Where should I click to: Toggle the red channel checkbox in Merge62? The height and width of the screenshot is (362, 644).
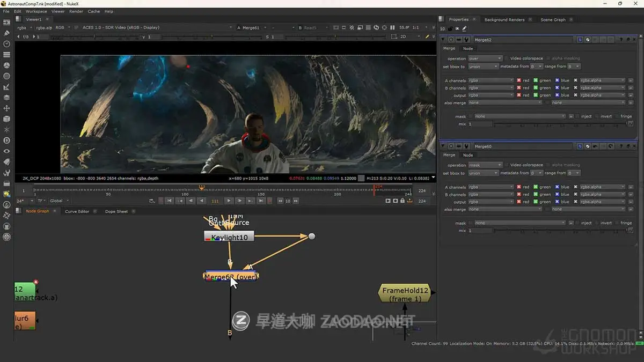coord(520,80)
